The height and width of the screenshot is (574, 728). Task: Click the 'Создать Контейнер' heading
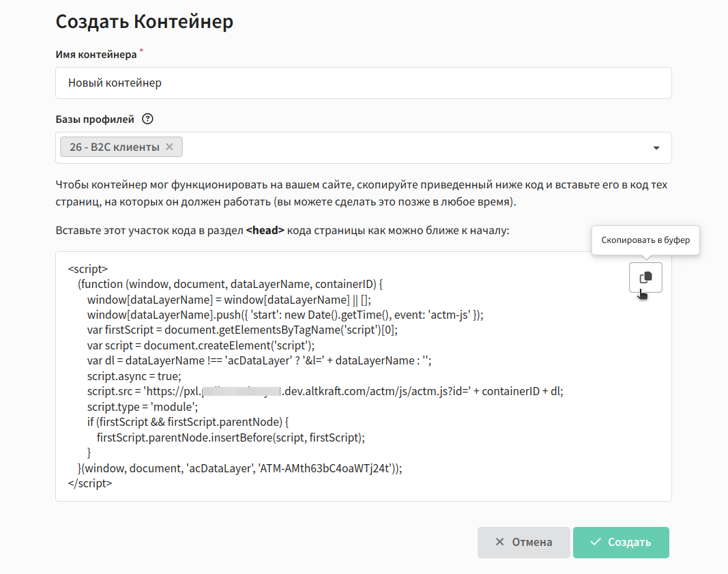pos(145,21)
